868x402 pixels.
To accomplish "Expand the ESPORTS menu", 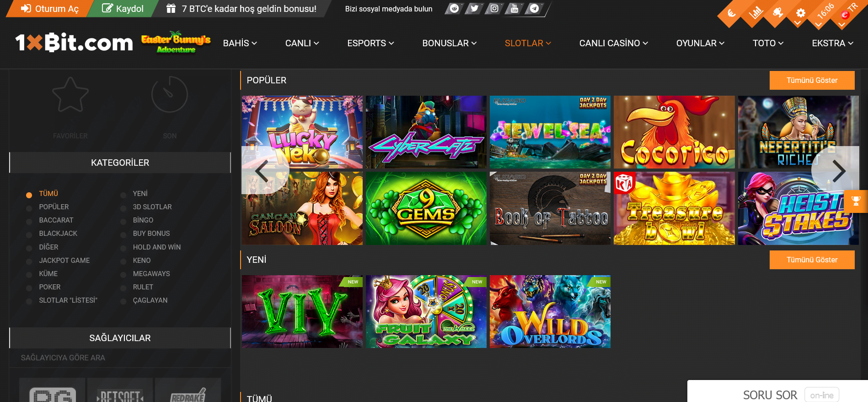I will (x=370, y=43).
